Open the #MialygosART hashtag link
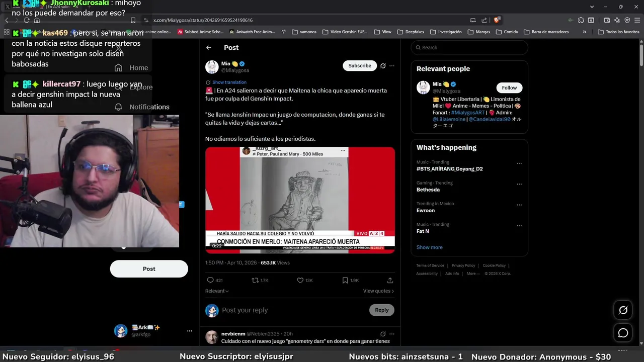Viewport: 644px width, 362px height. pos(467,113)
